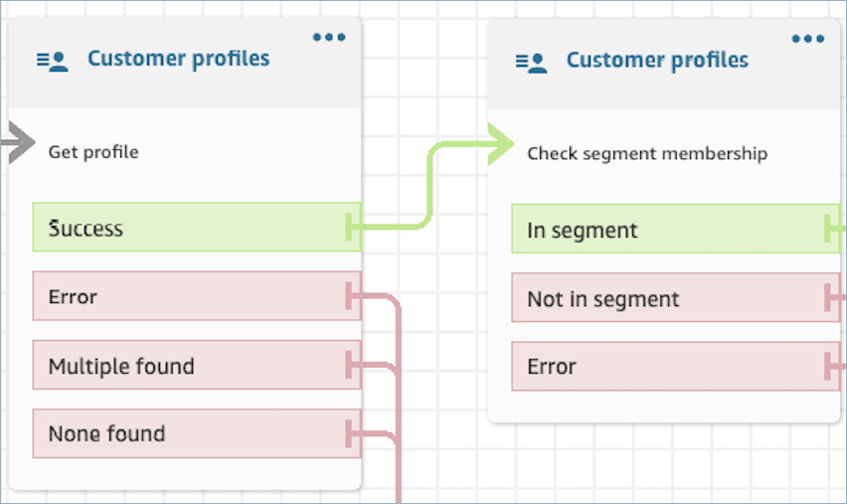Click the Multiple found branch output connector handle
This screenshot has height=504, width=847.
(351, 366)
